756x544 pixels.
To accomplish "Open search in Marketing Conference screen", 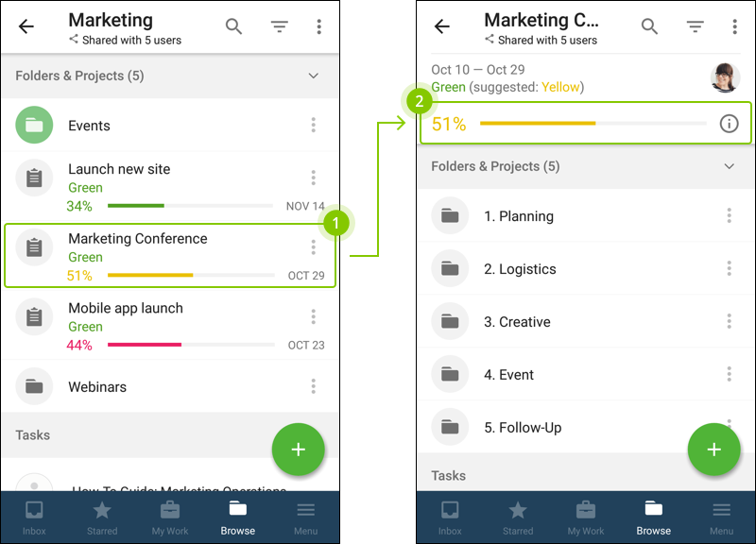I will click(649, 26).
